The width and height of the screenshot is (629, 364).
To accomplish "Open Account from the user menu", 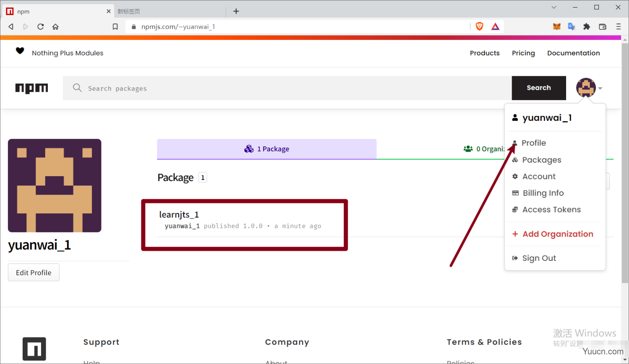I will point(538,177).
